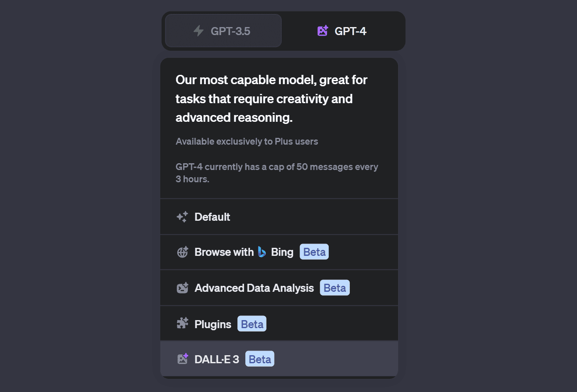Viewport: 577px width, 392px height.
Task: Click the Beta badge beside Advanced Data Analysis
Action: (335, 288)
